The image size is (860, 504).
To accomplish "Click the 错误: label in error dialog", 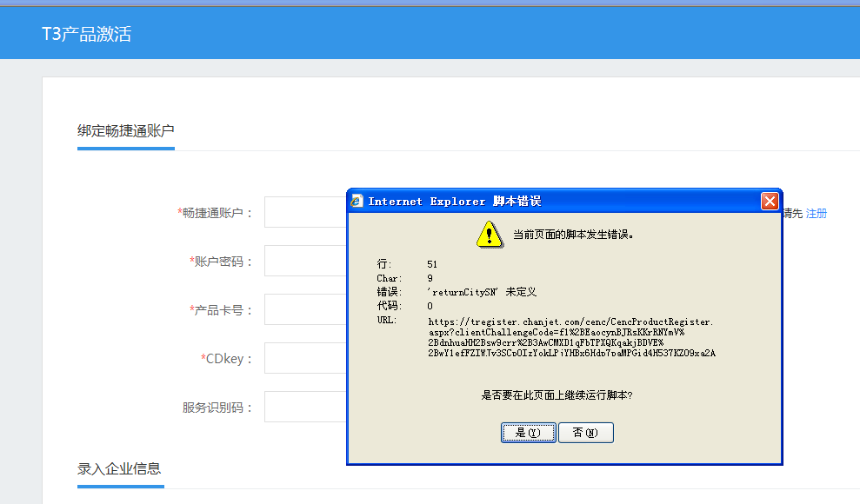I will (389, 292).
